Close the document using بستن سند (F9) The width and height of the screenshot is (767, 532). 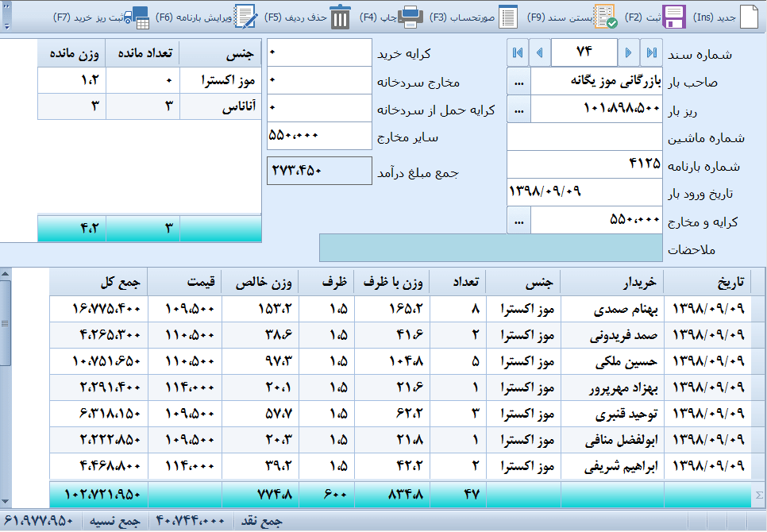604,17
